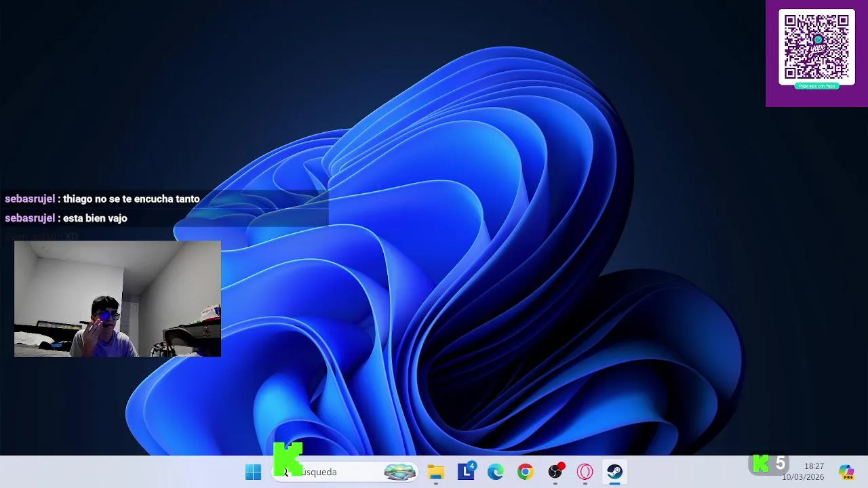The height and width of the screenshot is (488, 868).
Task: Open File Explorer from the taskbar
Action: [435, 472]
